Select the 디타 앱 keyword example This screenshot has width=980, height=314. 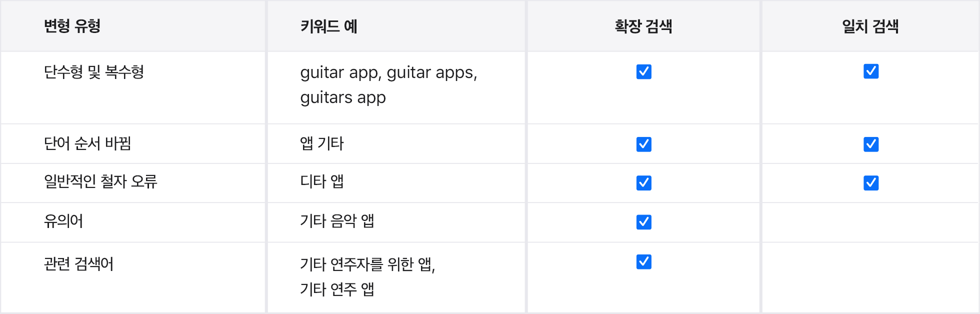click(322, 181)
